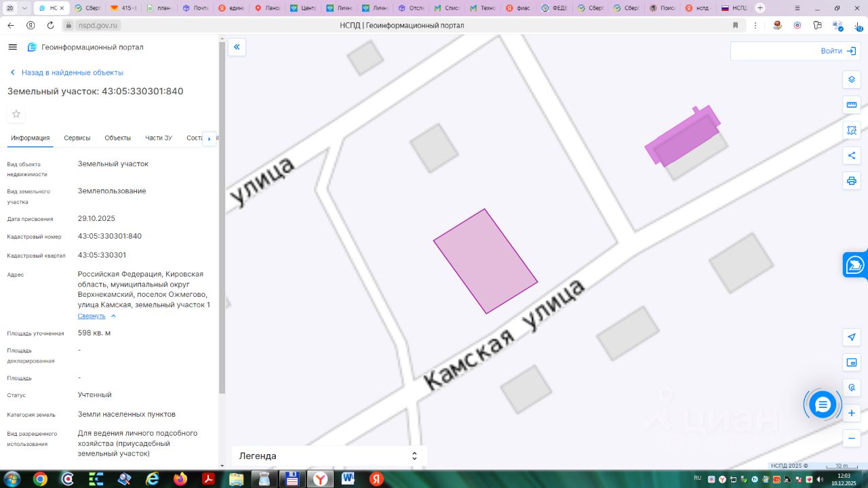868x488 pixels.
Task: Expand the Легенда panel
Action: coord(330,456)
